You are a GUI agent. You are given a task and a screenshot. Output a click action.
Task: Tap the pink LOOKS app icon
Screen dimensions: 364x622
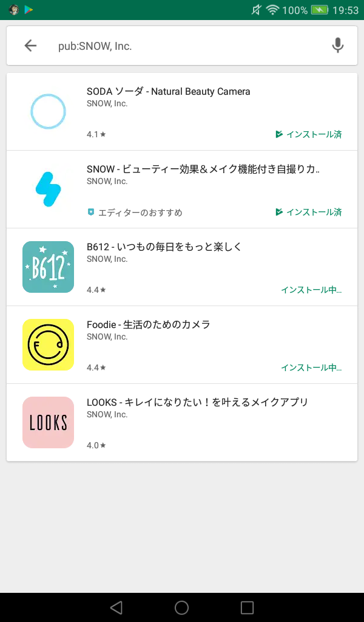pyautogui.click(x=48, y=422)
